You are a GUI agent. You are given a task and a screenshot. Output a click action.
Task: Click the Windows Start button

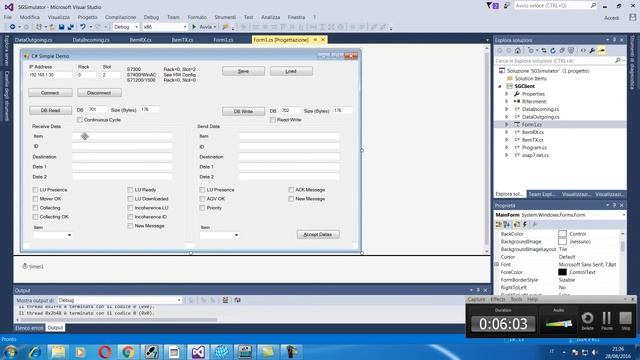pyautogui.click(x=11, y=352)
